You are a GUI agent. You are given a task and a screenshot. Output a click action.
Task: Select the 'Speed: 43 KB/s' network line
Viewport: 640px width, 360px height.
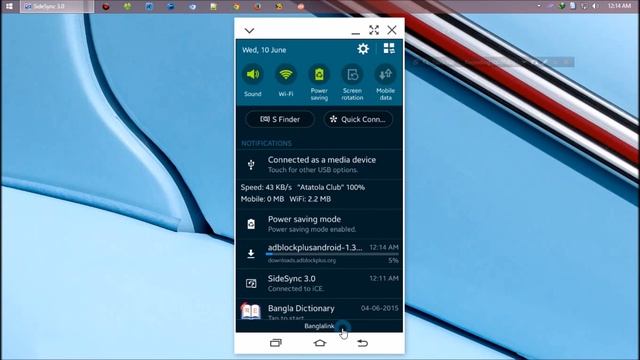(303, 187)
